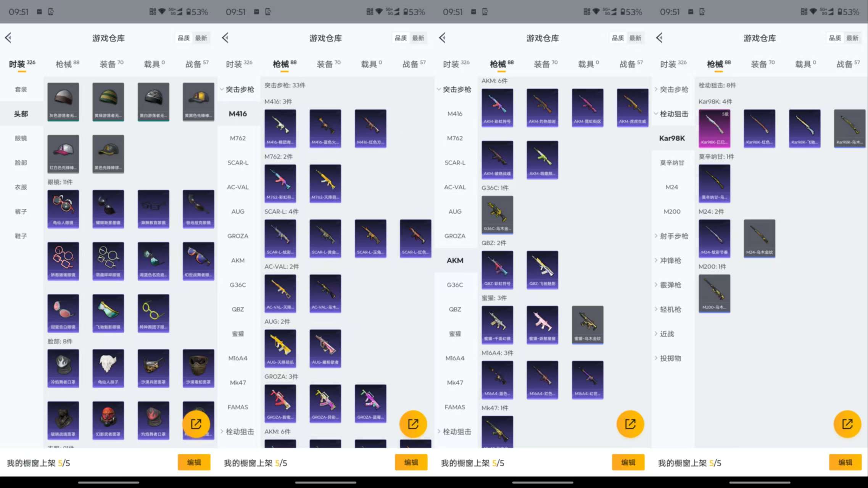Select the G36C-乌木金 weapon skin
The height and width of the screenshot is (488, 868).
pos(497,215)
